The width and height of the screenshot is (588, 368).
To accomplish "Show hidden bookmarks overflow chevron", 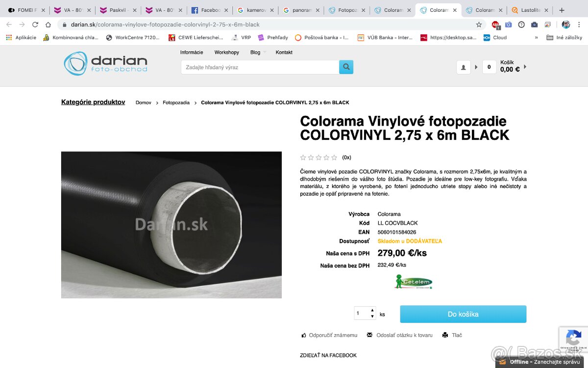I will click(x=536, y=37).
